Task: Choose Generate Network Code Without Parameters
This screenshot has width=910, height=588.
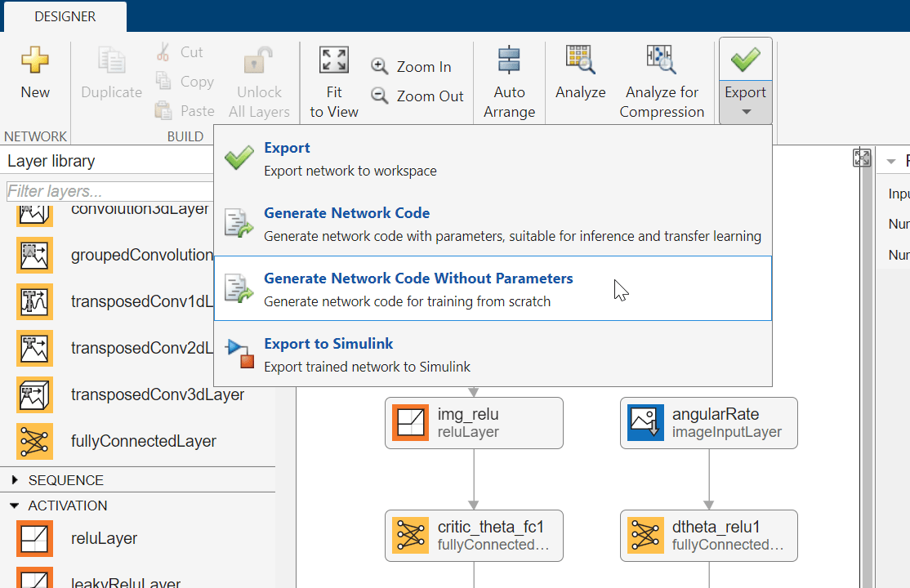Action: pyautogui.click(x=418, y=279)
